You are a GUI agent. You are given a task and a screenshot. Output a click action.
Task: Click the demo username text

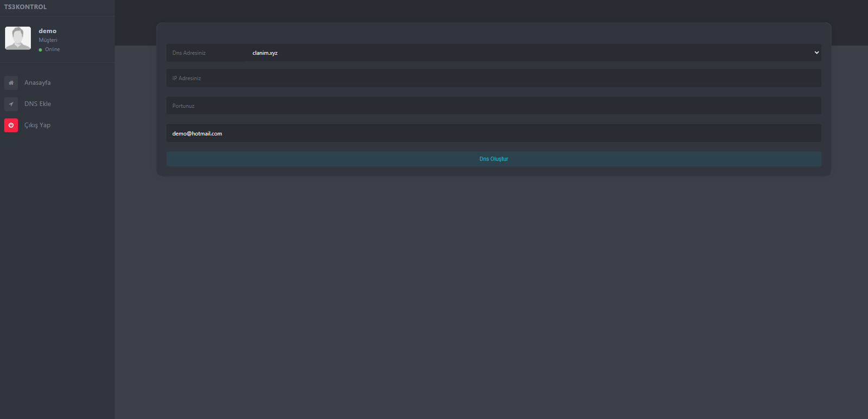(47, 31)
